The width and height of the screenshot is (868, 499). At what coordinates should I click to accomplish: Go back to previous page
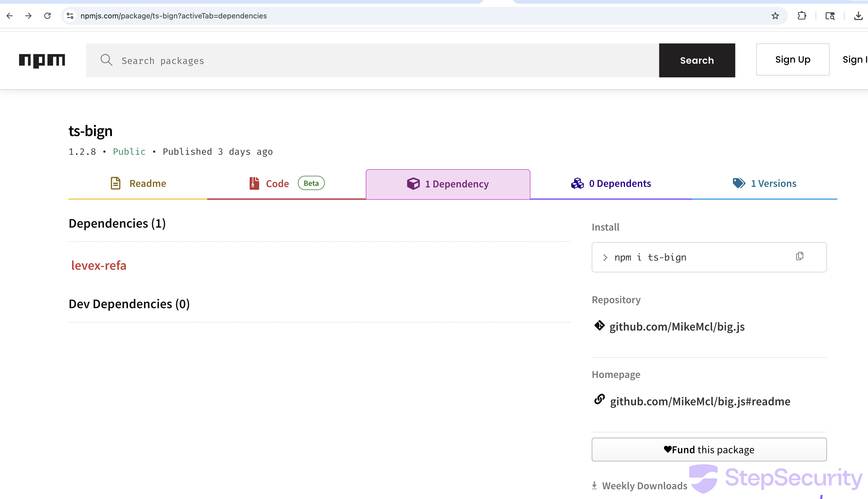pyautogui.click(x=9, y=16)
